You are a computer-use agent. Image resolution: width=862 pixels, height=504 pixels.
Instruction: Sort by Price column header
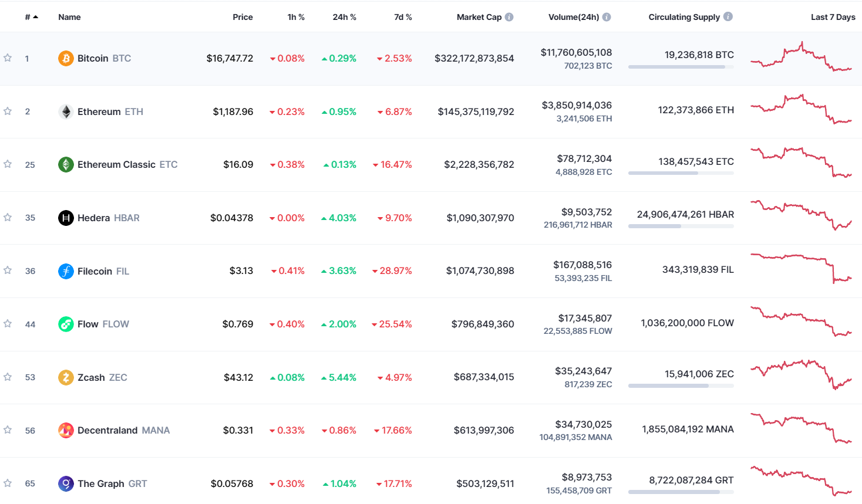click(x=243, y=17)
